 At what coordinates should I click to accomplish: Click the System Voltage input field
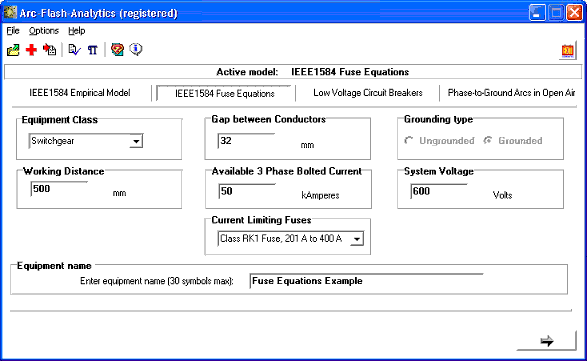coord(439,191)
